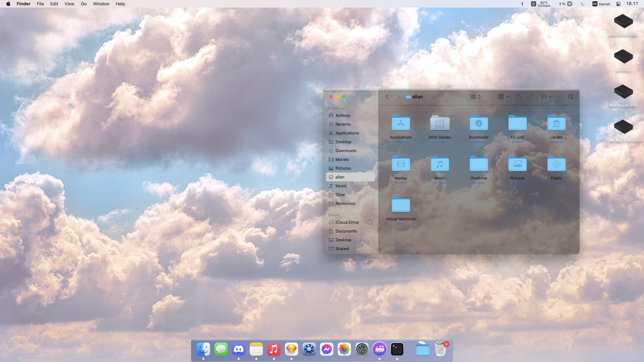The height and width of the screenshot is (362, 644).
Task: Open the Go menu
Action: tap(84, 4)
